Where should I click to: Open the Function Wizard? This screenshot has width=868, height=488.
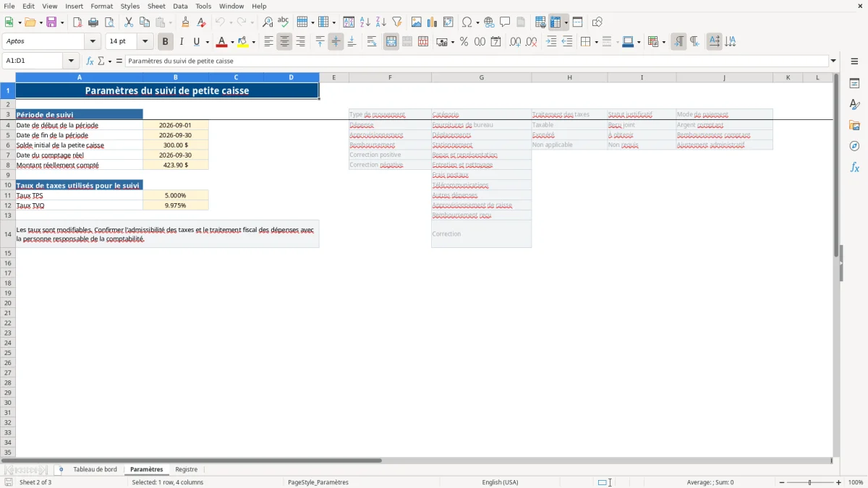[90, 61]
